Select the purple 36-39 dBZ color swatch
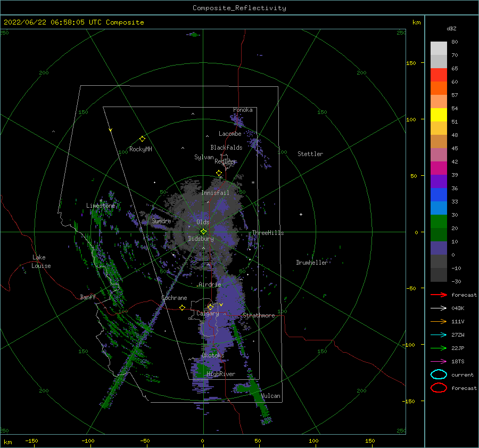This screenshot has width=479, height=448. tap(439, 182)
